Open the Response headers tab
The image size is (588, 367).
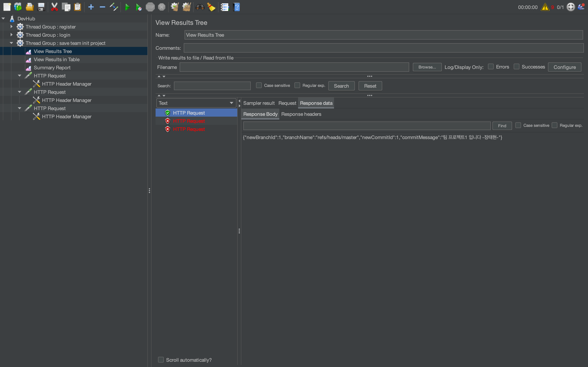pos(301,114)
